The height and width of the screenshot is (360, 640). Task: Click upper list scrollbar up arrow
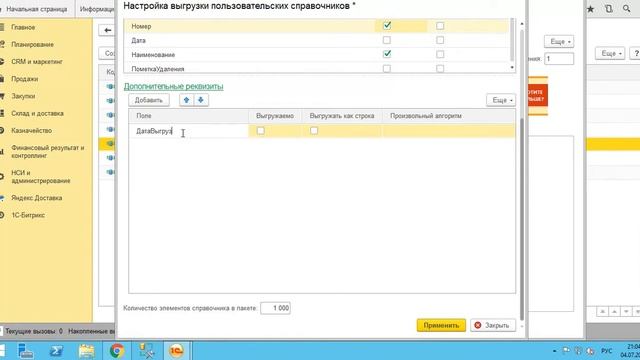(x=522, y=24)
